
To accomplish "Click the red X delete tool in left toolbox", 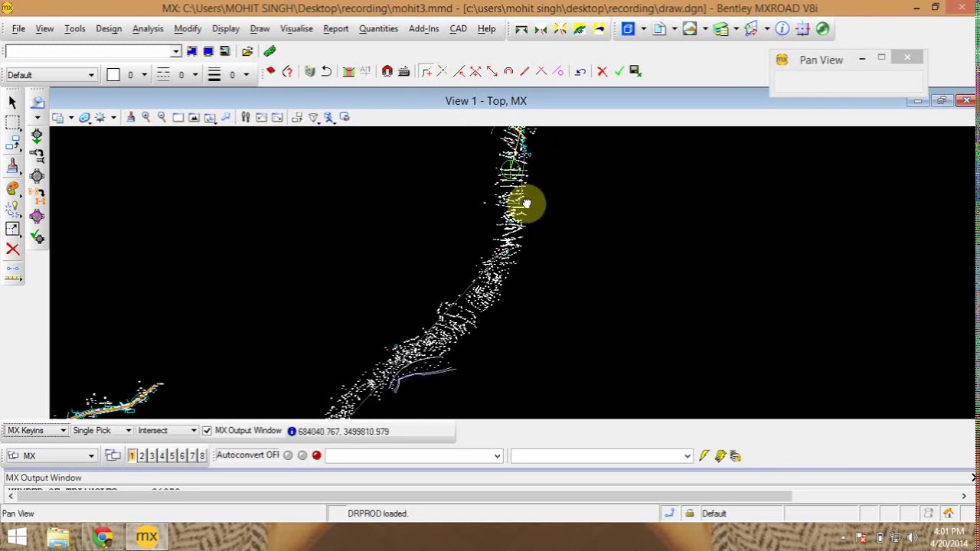I will (12, 249).
